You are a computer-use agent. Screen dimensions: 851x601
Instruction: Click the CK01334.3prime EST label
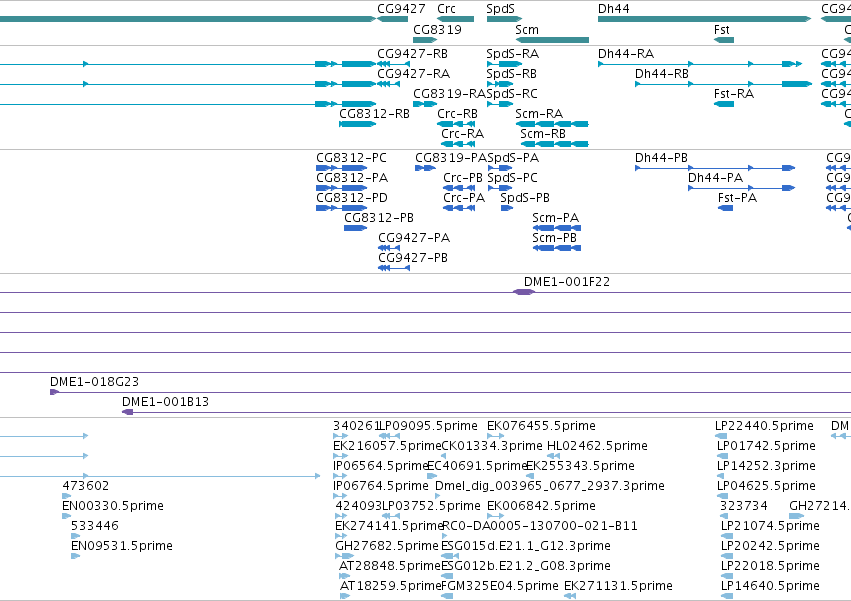tap(492, 446)
